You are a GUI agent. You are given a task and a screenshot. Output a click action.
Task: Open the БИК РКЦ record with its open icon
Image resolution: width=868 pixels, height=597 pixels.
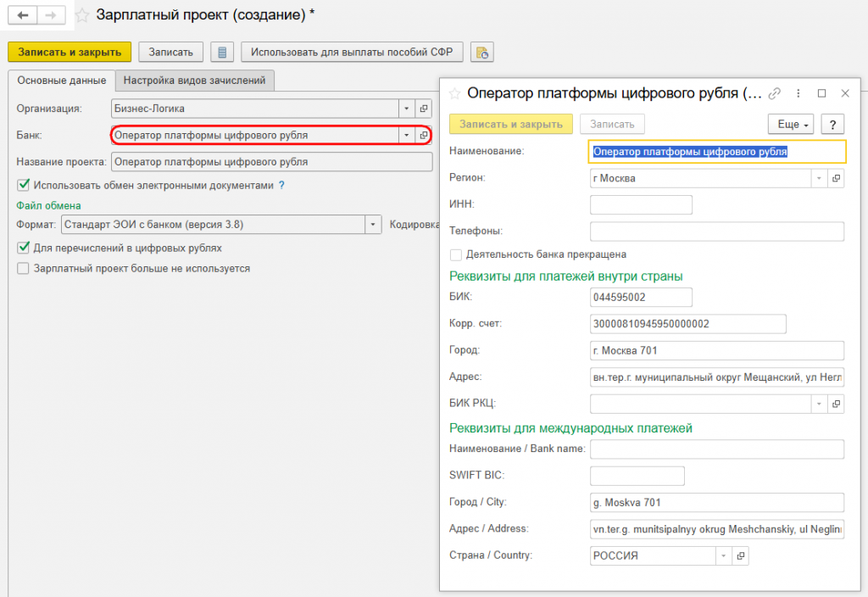point(836,404)
